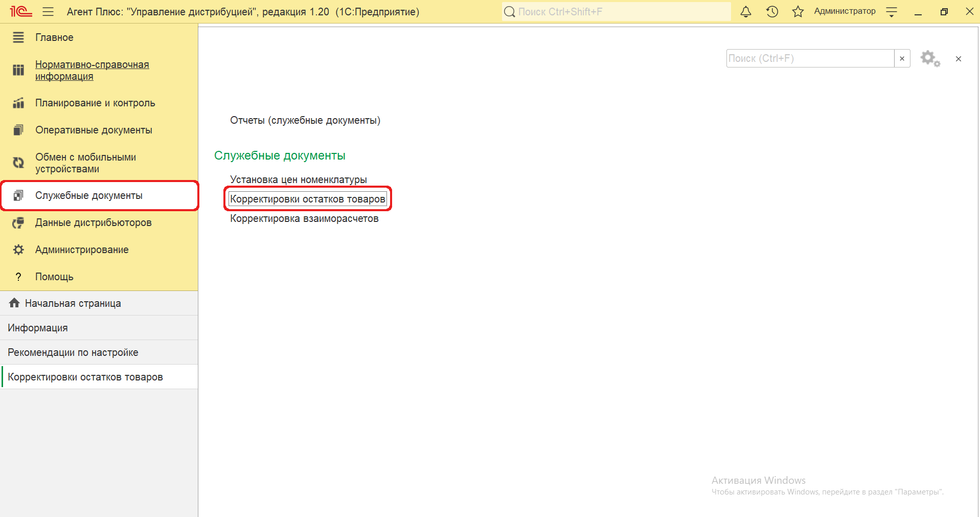The image size is (980, 517).
Task: Click the global search field Ctrl+Shift+F
Action: [616, 12]
